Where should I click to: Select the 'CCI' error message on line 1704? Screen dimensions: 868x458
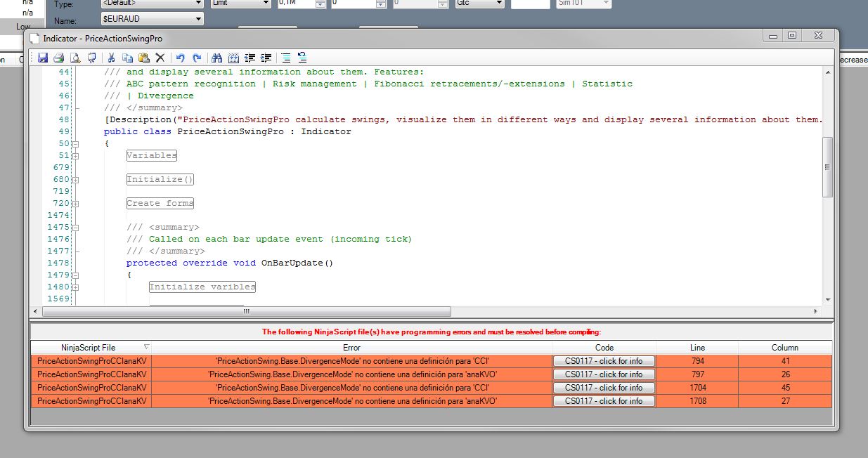352,388
